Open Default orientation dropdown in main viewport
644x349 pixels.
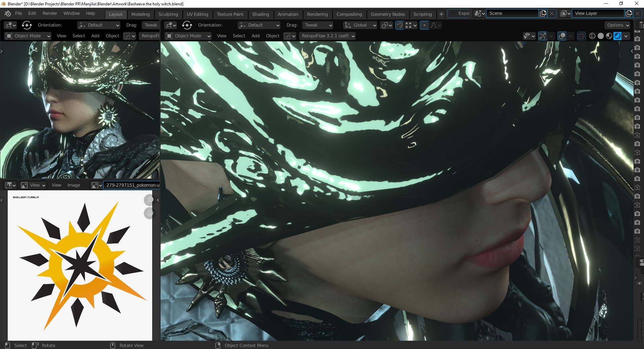[x=259, y=25]
